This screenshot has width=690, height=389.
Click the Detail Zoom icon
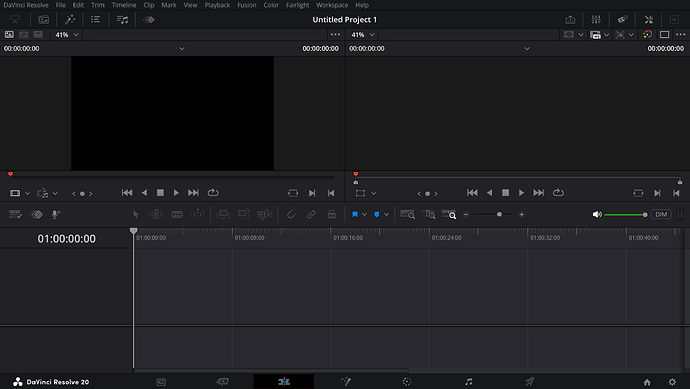[428, 214]
